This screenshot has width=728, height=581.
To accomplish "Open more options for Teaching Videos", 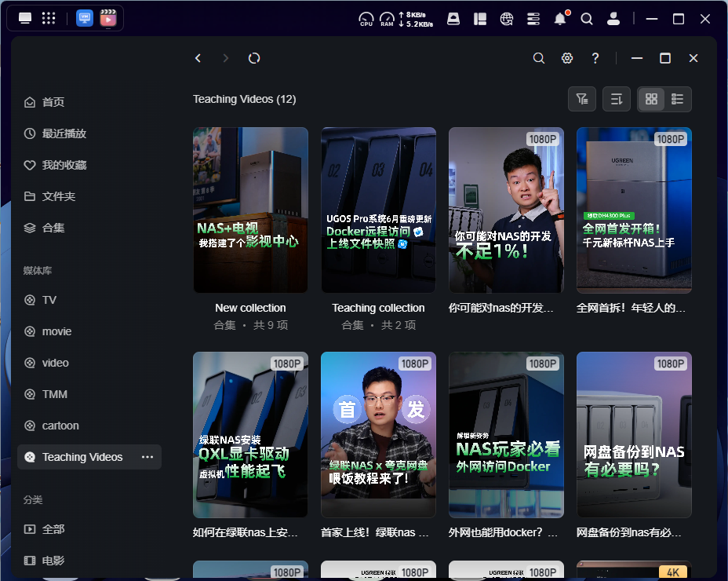I will 147,457.
